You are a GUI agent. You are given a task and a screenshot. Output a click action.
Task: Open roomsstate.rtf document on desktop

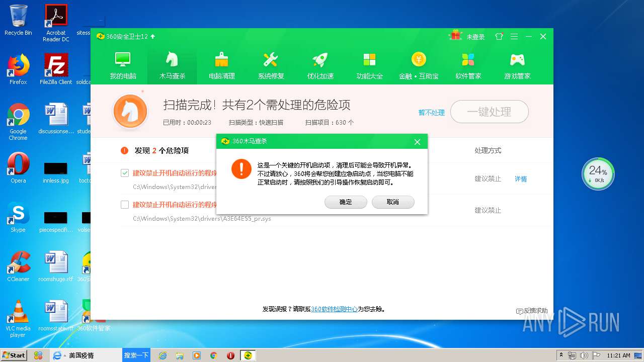56,316
